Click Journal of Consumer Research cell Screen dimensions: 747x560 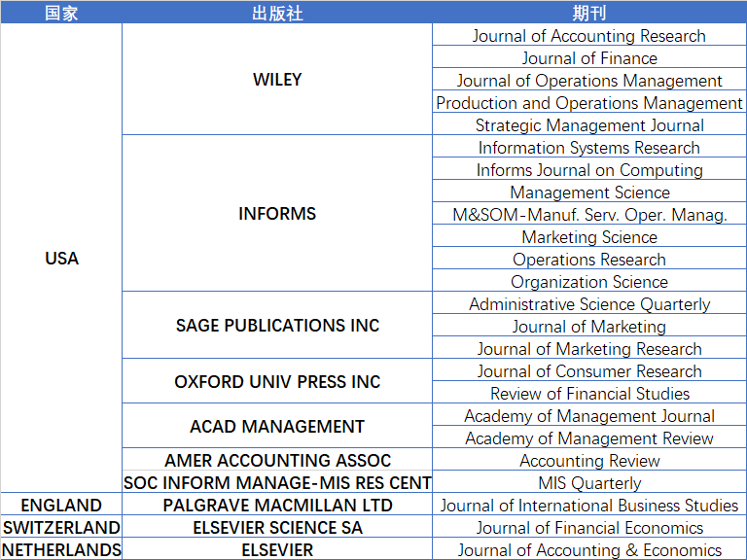[589, 371]
